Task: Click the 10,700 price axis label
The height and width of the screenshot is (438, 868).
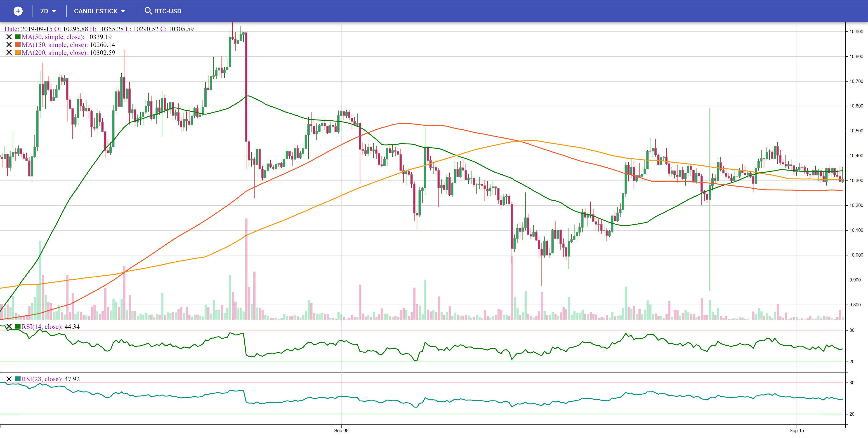Action: coord(856,82)
